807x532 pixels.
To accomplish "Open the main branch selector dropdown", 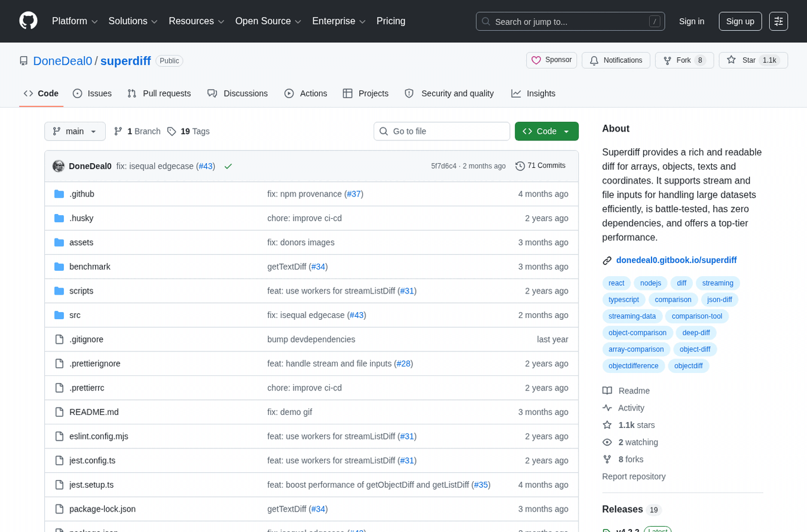I will click(75, 132).
